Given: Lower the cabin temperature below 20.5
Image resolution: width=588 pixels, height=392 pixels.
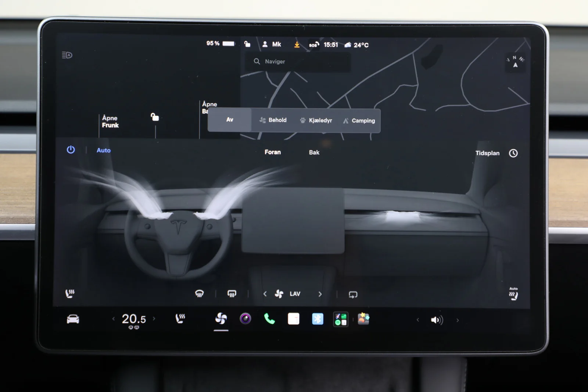Looking at the screenshot, I should click(x=114, y=319).
